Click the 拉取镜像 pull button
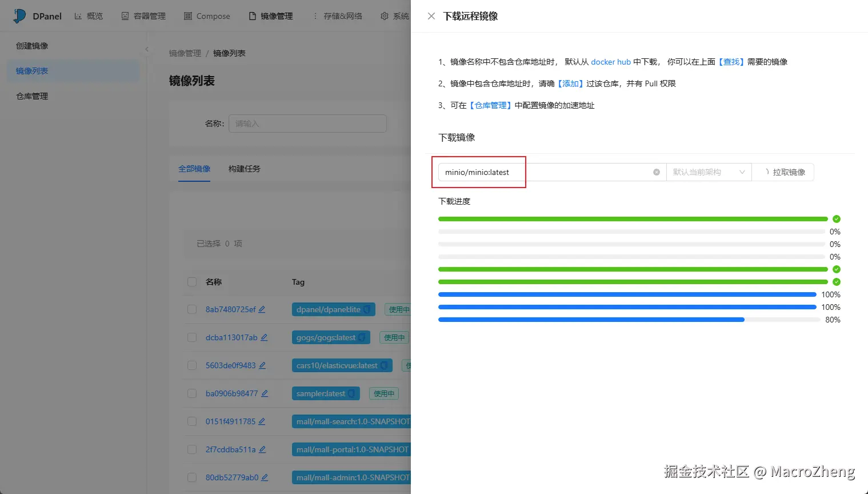This screenshot has width=868, height=494. click(x=783, y=172)
